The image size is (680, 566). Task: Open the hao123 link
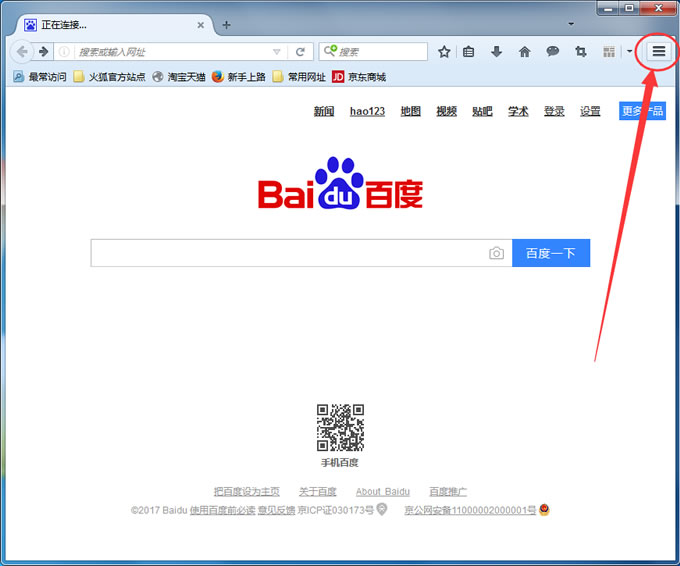[x=367, y=111]
